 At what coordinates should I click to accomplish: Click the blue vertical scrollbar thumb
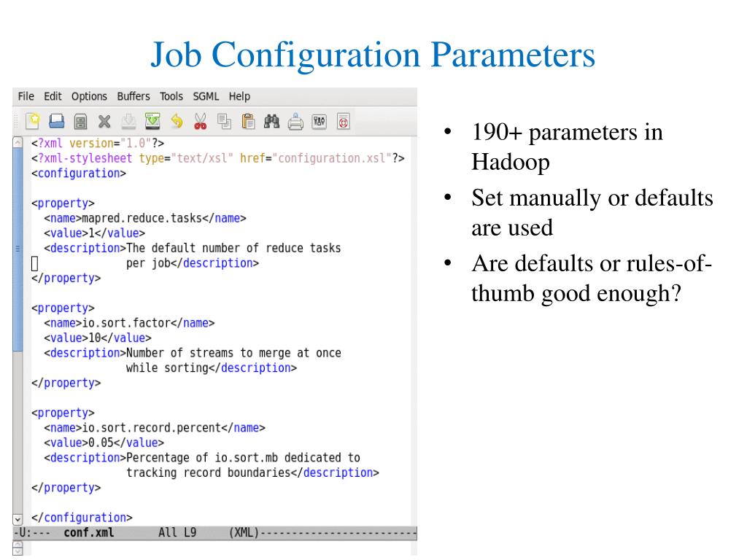(18, 249)
